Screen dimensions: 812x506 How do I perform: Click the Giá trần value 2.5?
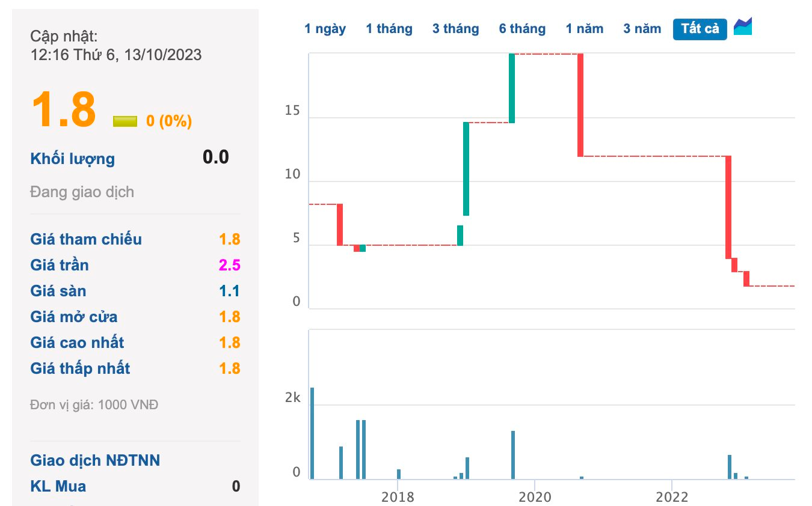point(230,265)
